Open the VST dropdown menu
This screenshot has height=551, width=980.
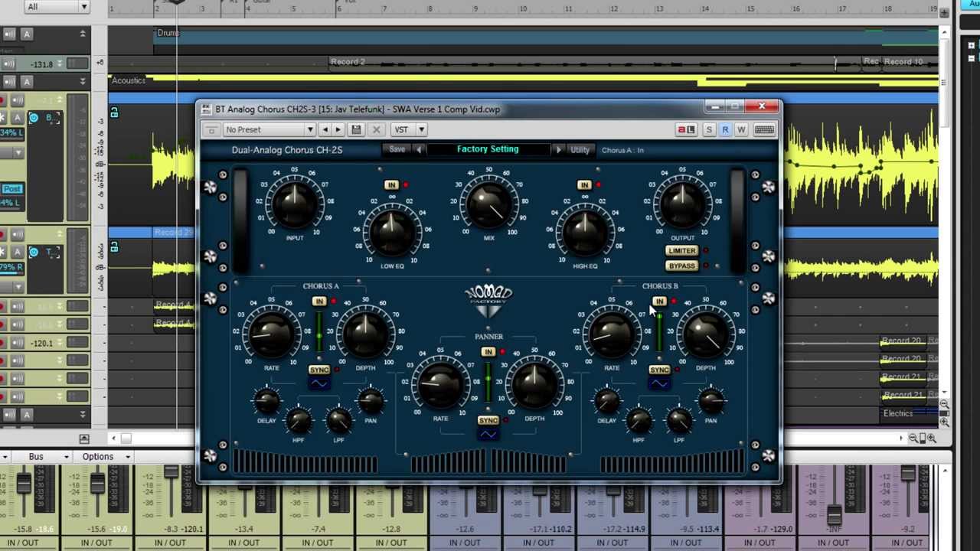[x=409, y=130]
